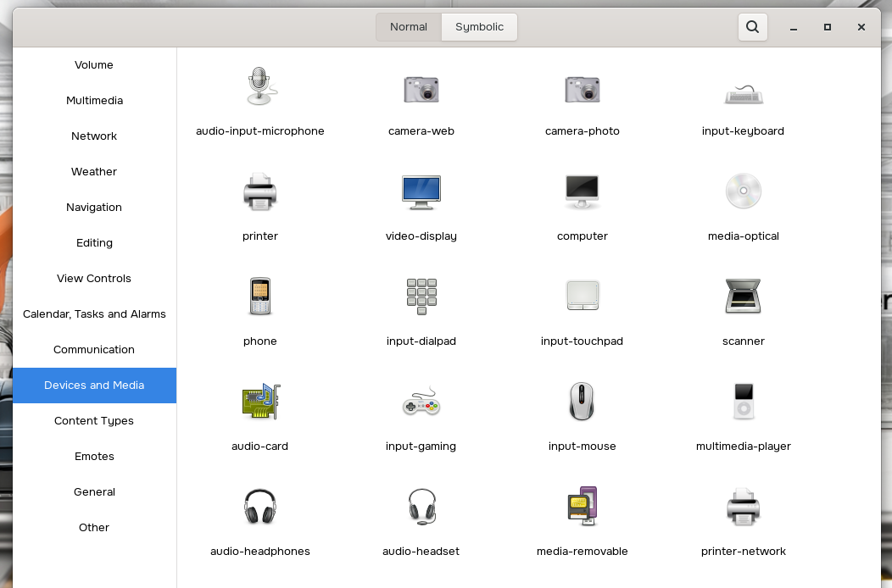Open the Network category in sidebar

(94, 136)
